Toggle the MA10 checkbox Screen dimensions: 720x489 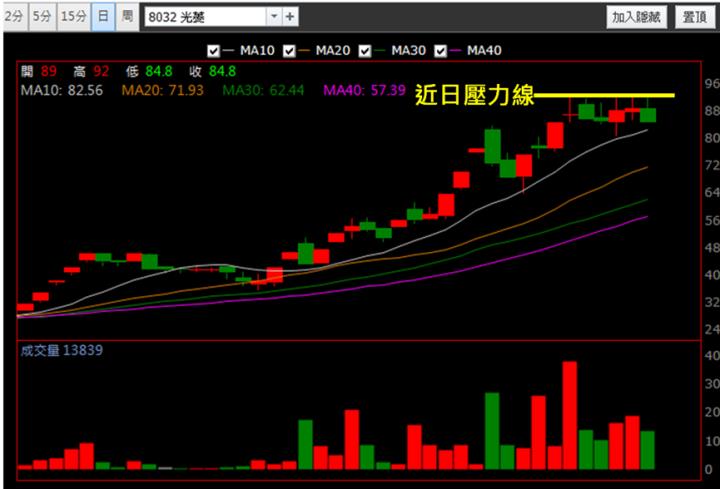coord(213,51)
